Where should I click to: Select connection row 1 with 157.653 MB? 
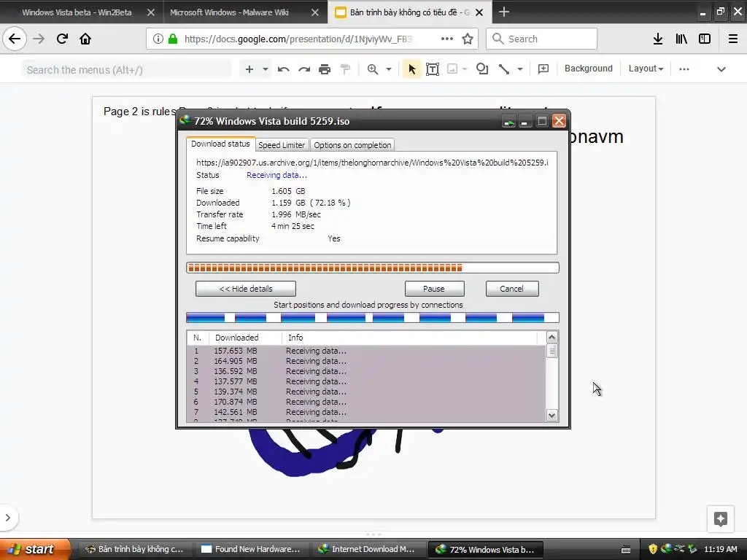(x=366, y=351)
